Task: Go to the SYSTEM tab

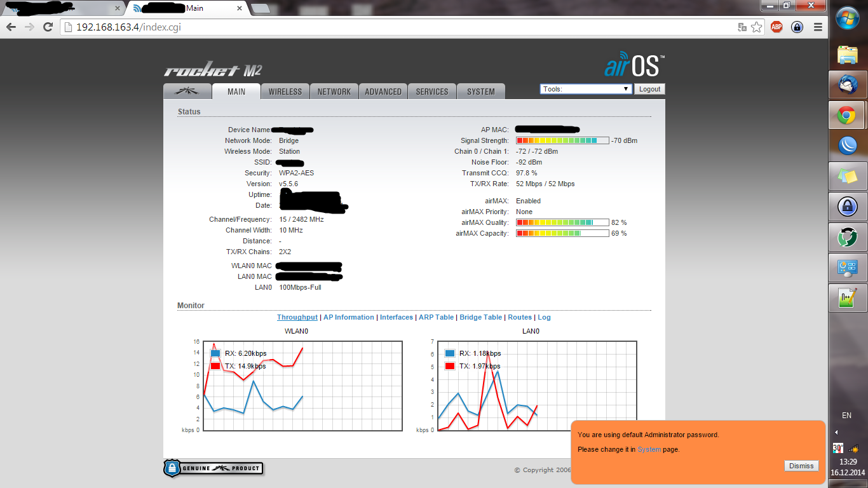Action: point(480,91)
